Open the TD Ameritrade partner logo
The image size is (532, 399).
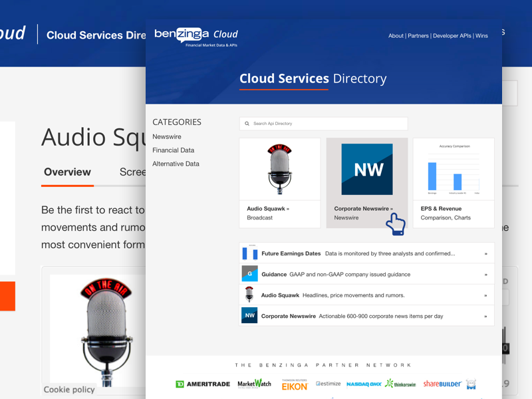202,384
